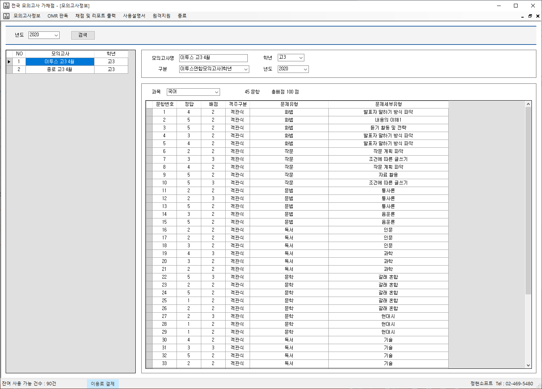The width and height of the screenshot is (542, 389).
Task: Click the 문제세부유형 cell of question 3
Action: (x=388, y=128)
